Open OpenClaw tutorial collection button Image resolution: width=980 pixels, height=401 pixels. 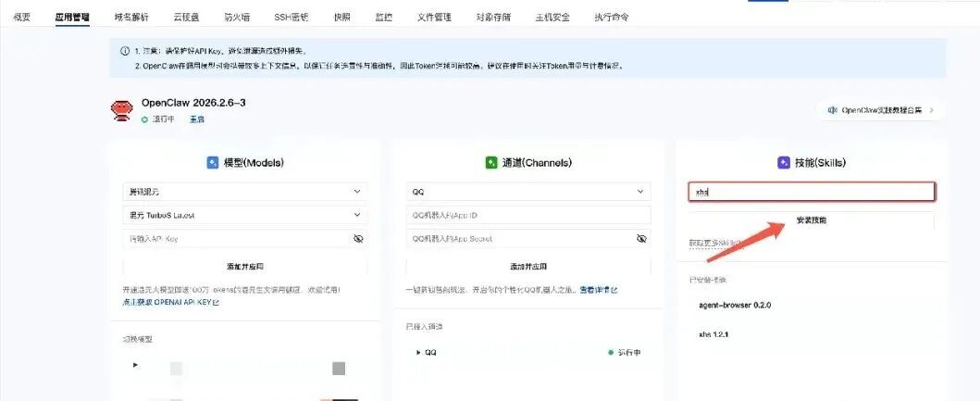(x=881, y=110)
